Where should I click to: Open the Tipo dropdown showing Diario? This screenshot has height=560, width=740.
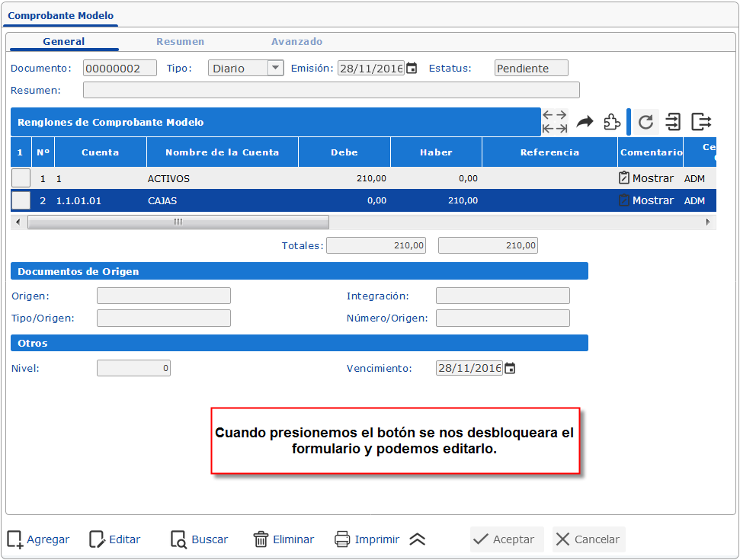click(274, 67)
